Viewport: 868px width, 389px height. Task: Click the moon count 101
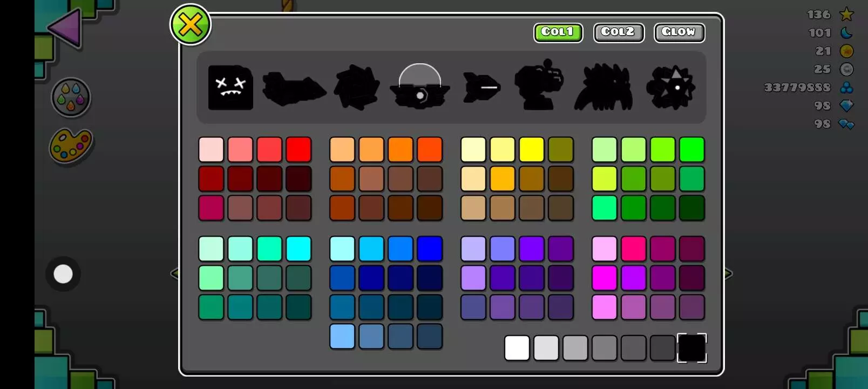[x=820, y=33]
